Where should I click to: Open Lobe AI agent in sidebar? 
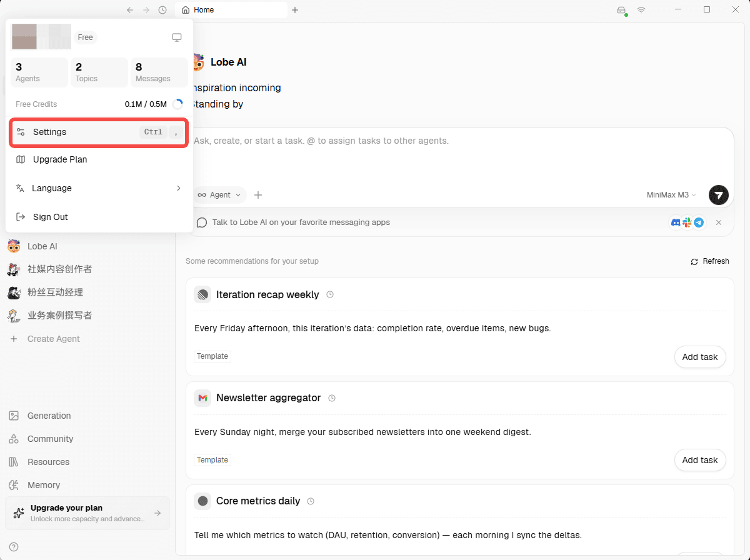pos(87,246)
